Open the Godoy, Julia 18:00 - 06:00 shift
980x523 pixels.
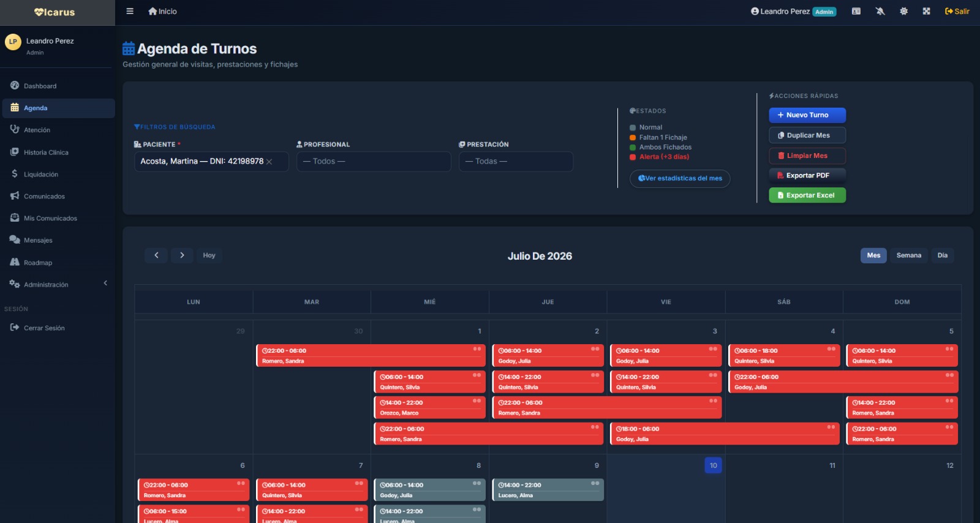coord(725,434)
